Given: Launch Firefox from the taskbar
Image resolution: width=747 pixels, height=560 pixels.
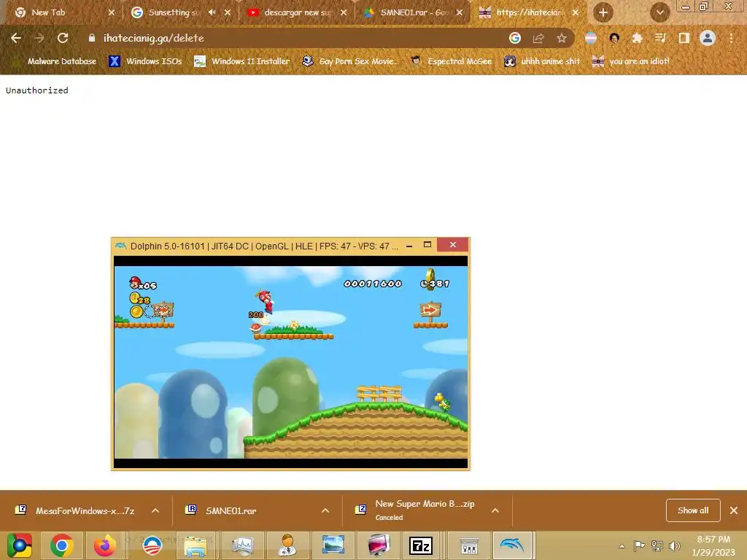Looking at the screenshot, I should point(105,545).
